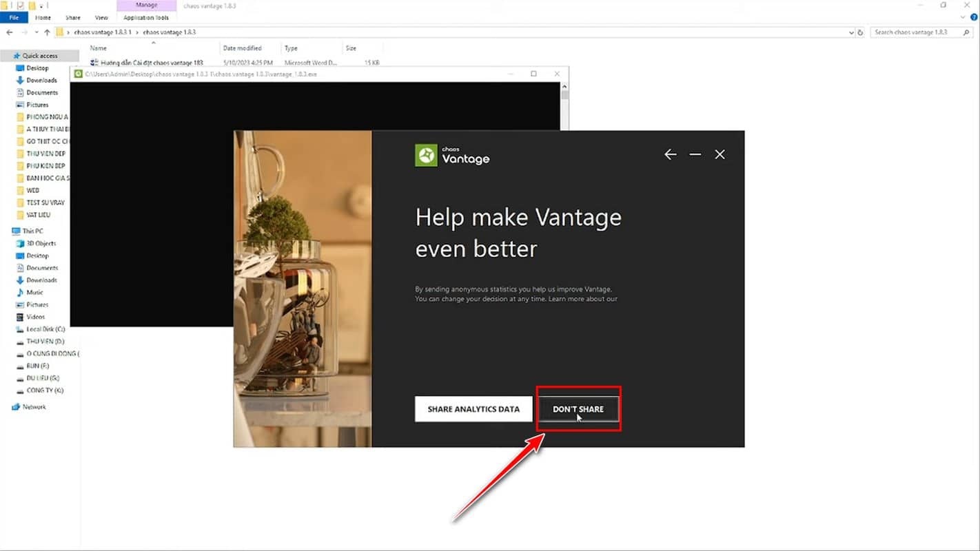Maximize the vantage_1.8.3.exe console window
Screen dimensions: 980x551
click(533, 74)
